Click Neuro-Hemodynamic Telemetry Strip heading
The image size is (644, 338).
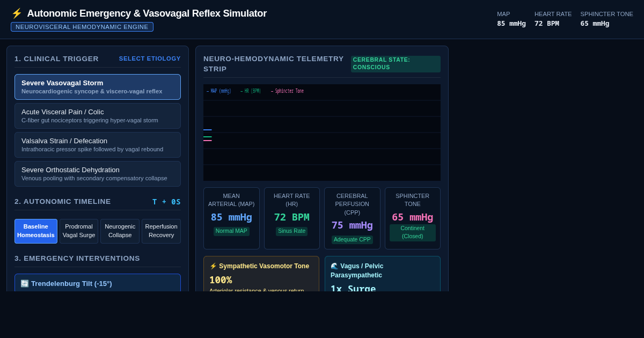click(x=274, y=64)
